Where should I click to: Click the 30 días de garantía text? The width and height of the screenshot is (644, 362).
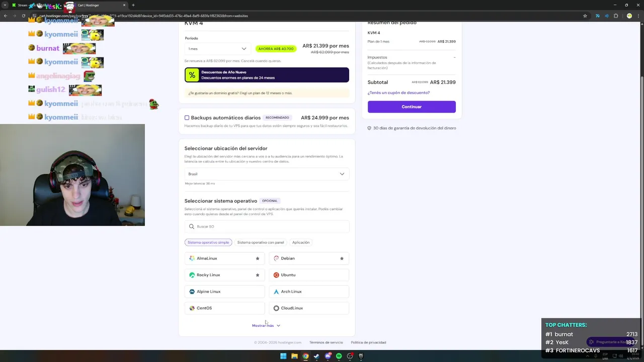coord(415,128)
